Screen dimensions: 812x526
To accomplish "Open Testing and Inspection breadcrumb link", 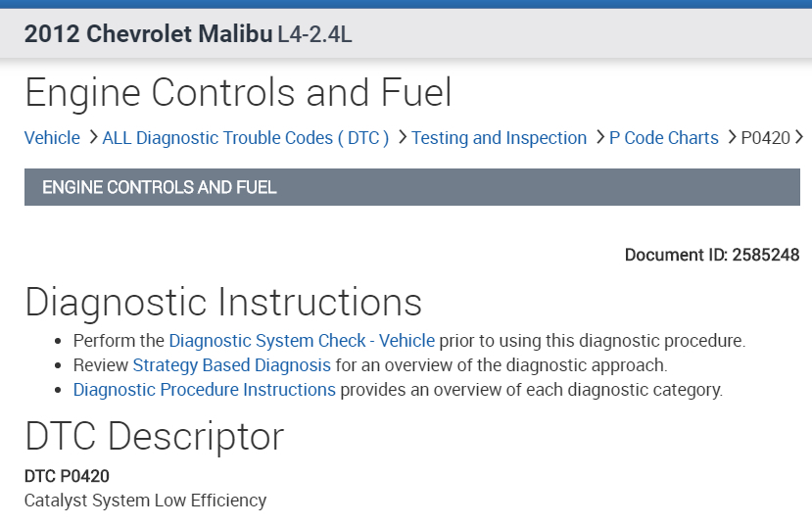I will point(499,138).
